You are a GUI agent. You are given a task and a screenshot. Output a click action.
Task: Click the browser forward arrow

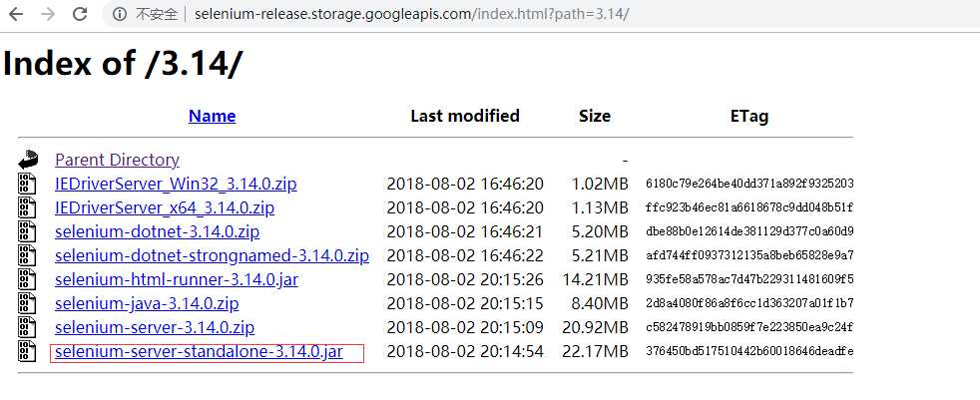[48, 14]
